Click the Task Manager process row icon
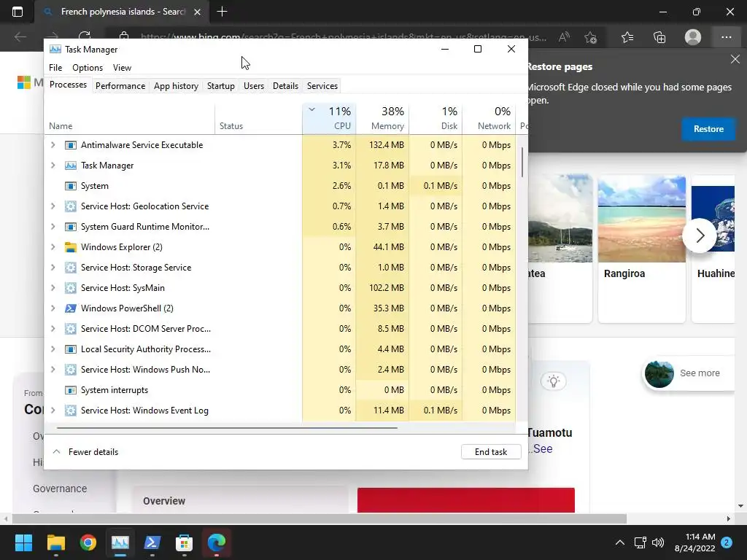Image resolution: width=747 pixels, height=560 pixels. pos(71,166)
